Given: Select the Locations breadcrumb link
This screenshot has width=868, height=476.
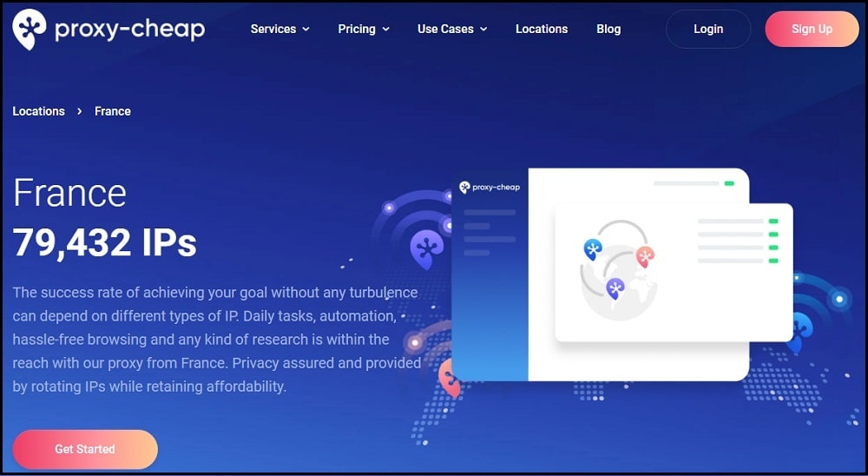Looking at the screenshot, I should (39, 111).
